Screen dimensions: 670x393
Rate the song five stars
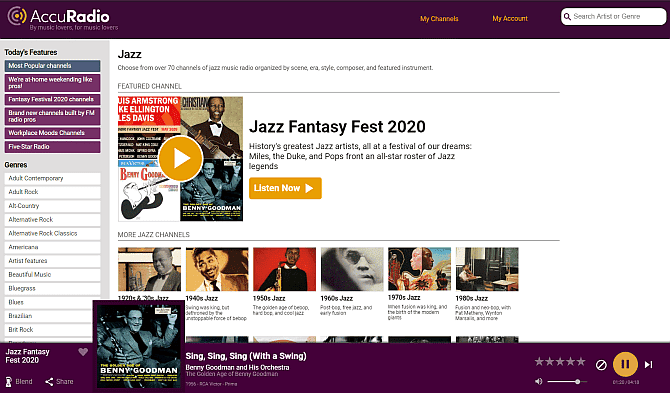tap(580, 362)
